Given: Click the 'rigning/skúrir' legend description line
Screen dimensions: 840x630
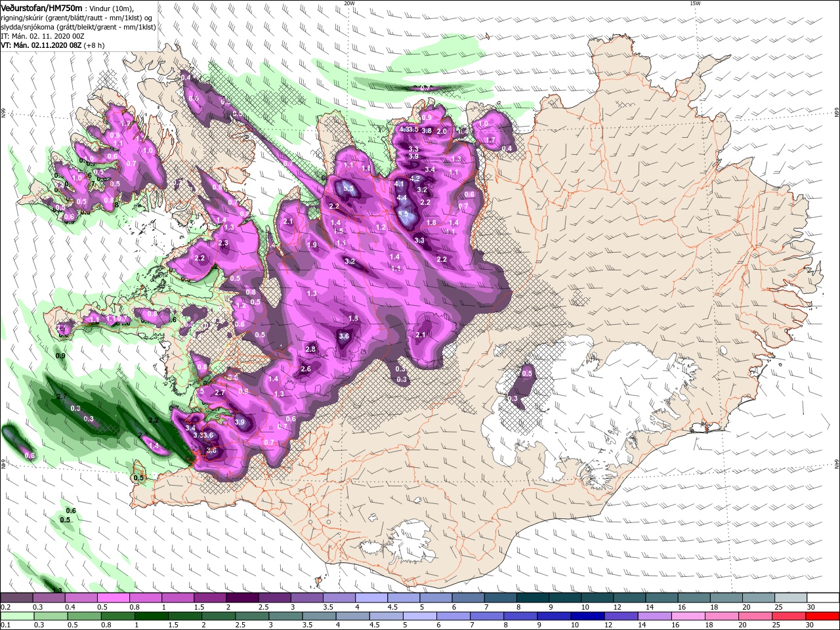Looking at the screenshot, I should [76, 17].
